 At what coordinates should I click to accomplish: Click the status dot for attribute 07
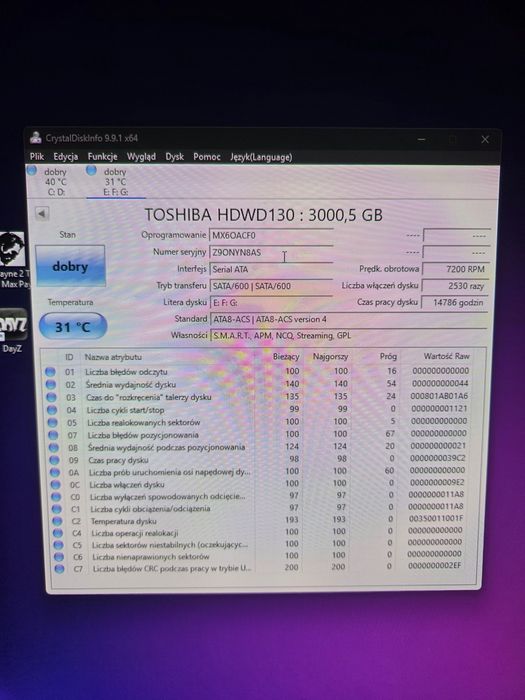(x=53, y=434)
